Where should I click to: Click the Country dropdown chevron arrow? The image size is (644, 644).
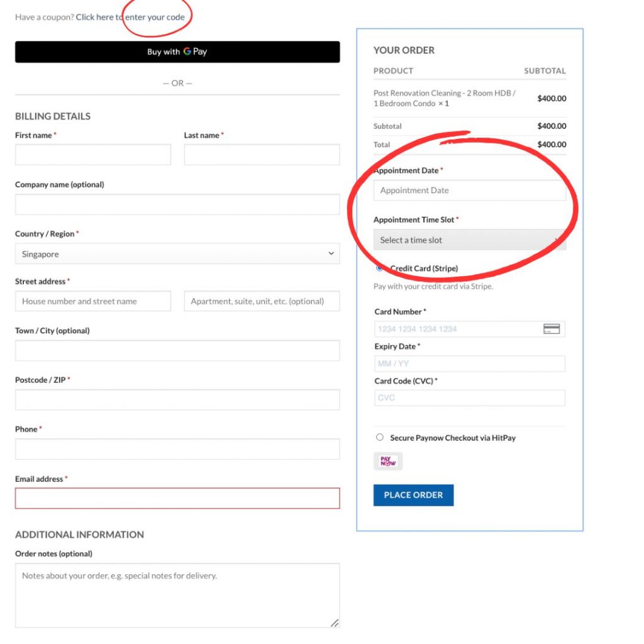coord(331,253)
